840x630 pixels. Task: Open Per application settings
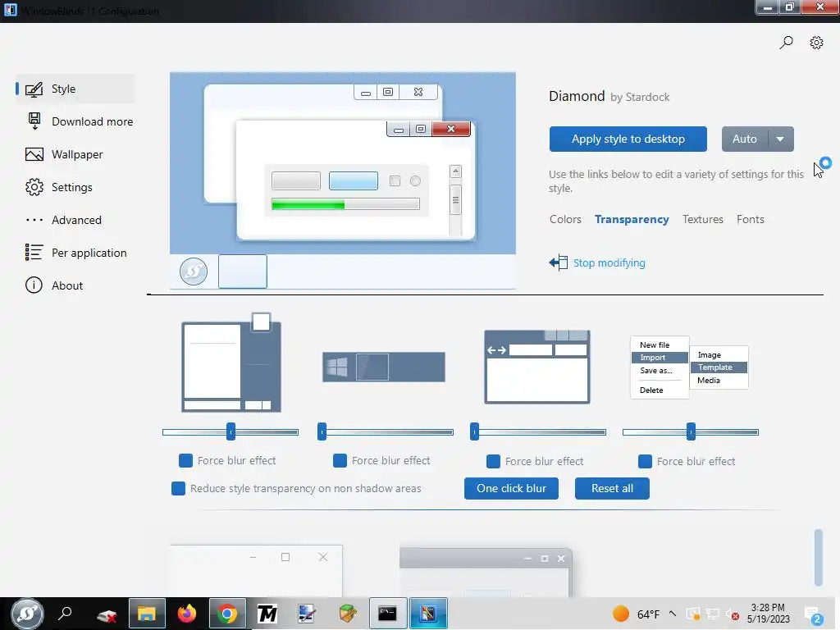[89, 253]
